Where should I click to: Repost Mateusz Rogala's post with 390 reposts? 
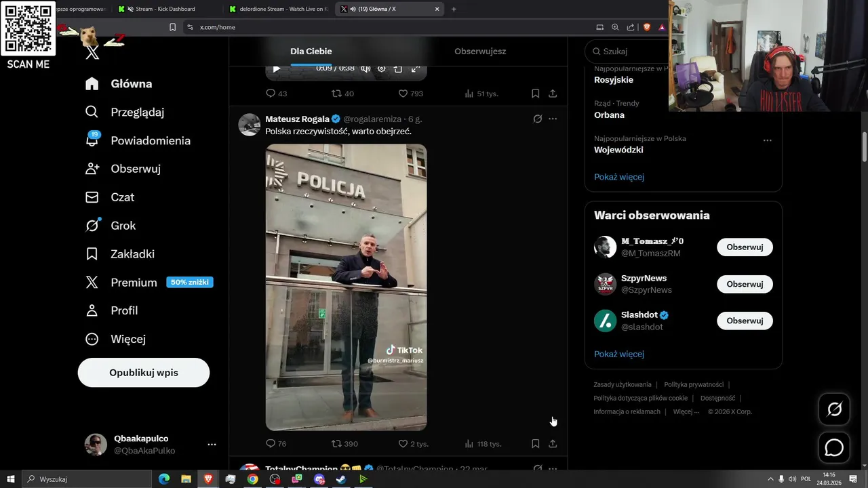click(x=344, y=444)
